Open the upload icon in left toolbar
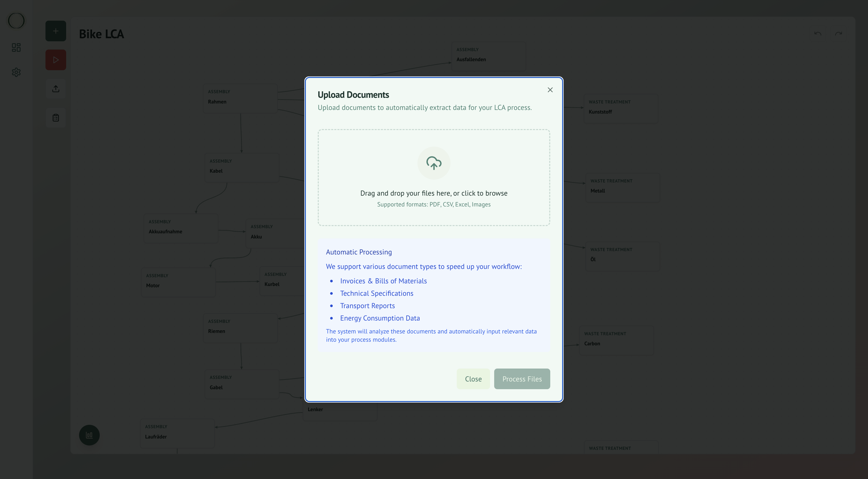The image size is (868, 479). tap(56, 89)
